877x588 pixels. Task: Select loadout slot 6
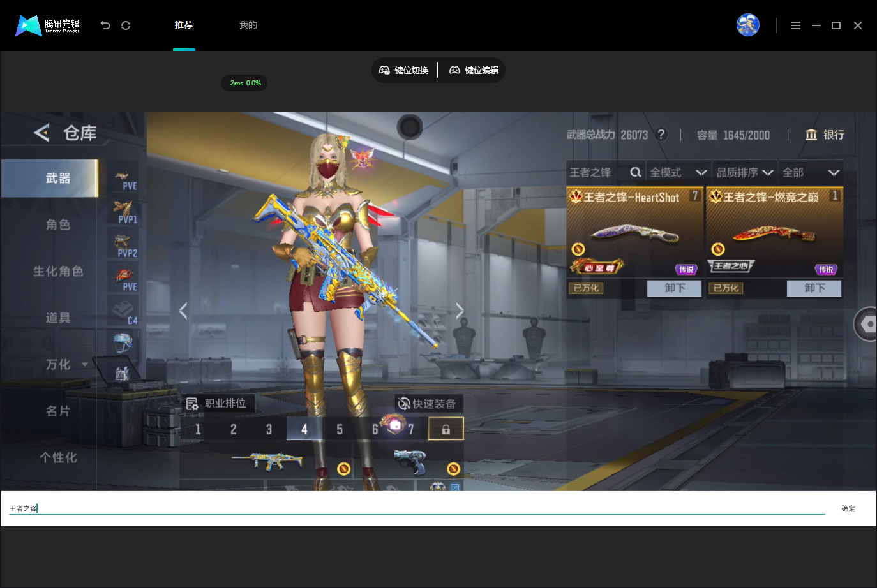(375, 429)
